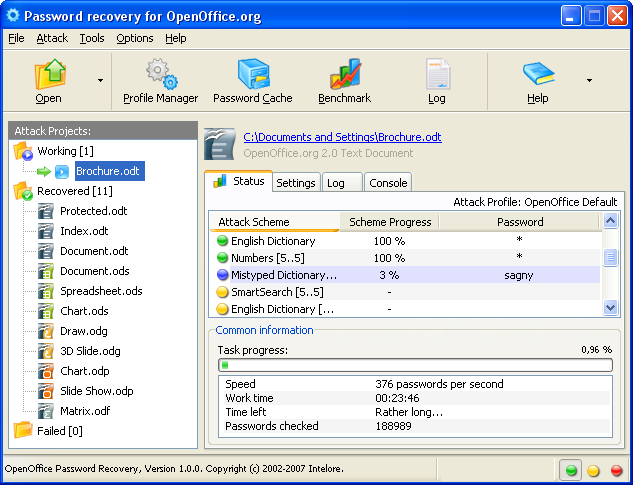Click the scheme list scrollbar thumb
The image size is (633, 485).
(x=610, y=258)
